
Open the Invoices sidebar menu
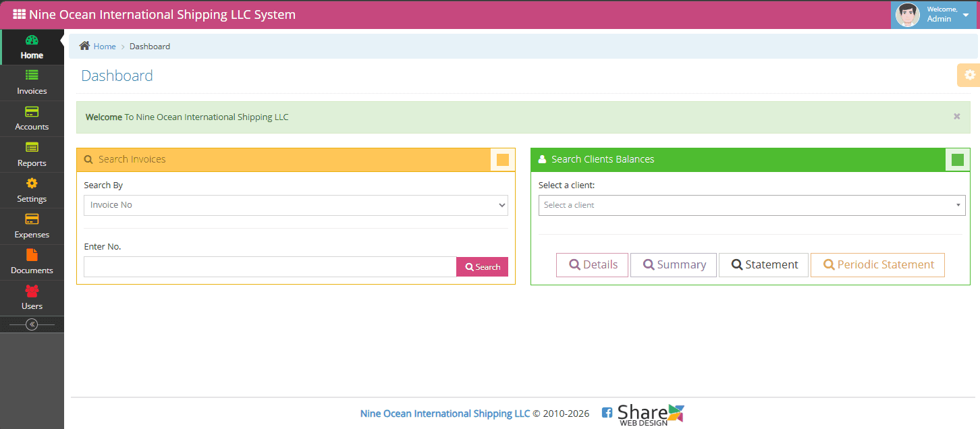pyautogui.click(x=32, y=83)
